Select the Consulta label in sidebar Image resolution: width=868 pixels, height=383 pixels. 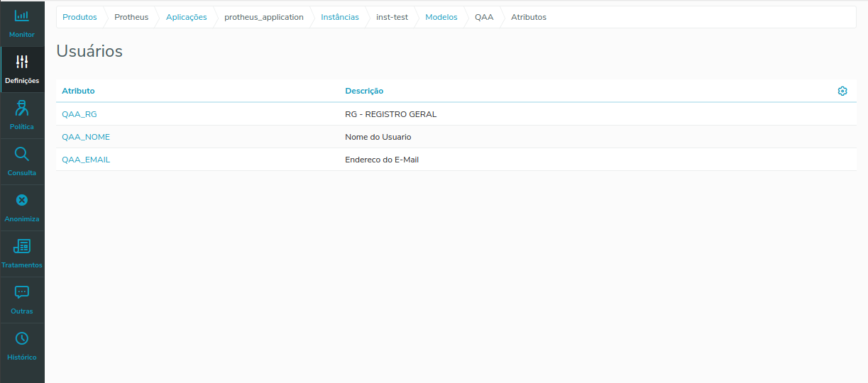[22, 173]
